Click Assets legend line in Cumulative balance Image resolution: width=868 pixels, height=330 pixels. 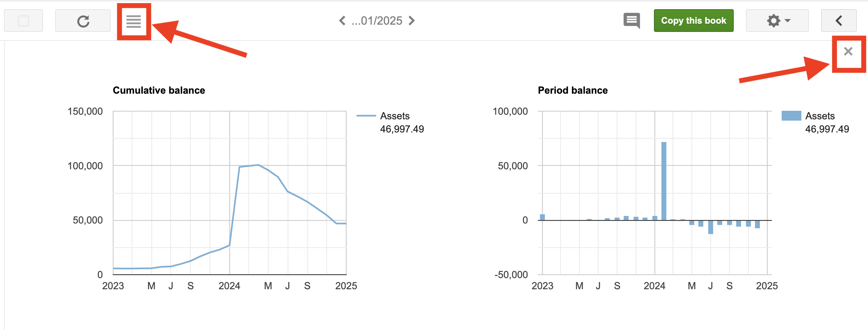coord(366,116)
